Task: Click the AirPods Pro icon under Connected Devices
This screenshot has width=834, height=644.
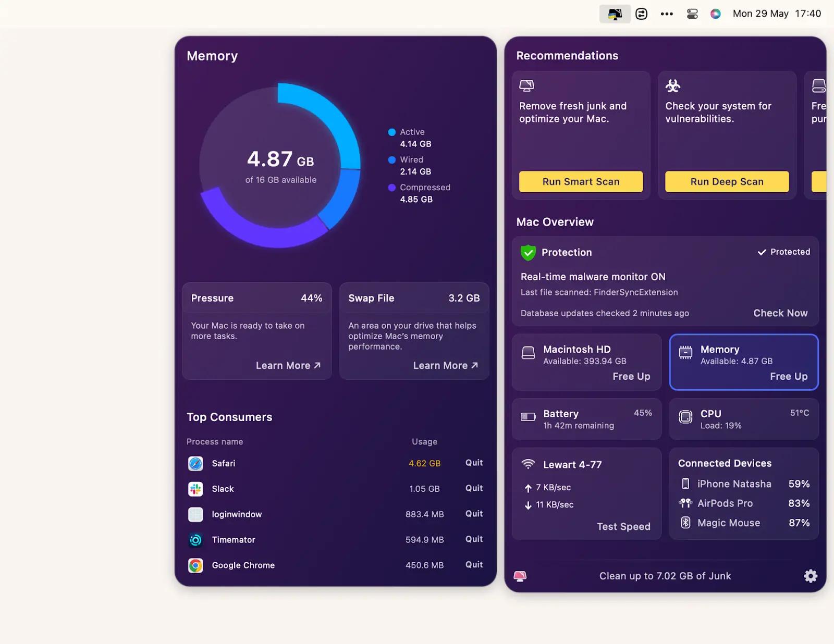Action: (685, 503)
